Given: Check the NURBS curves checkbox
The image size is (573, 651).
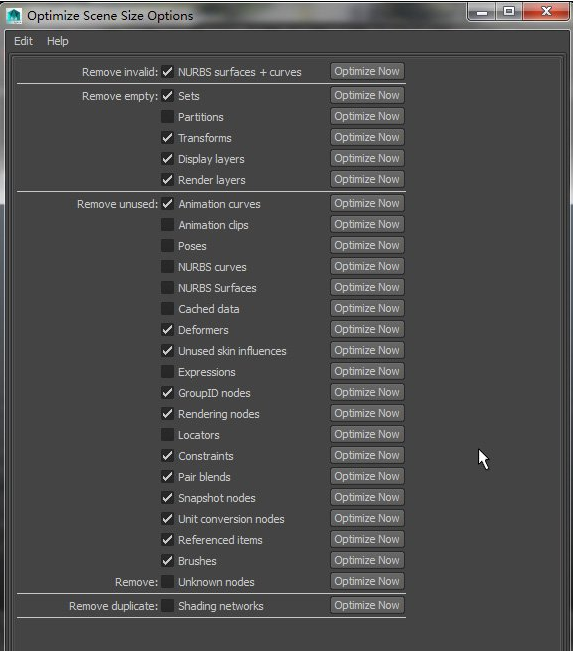Looking at the screenshot, I should point(167,267).
